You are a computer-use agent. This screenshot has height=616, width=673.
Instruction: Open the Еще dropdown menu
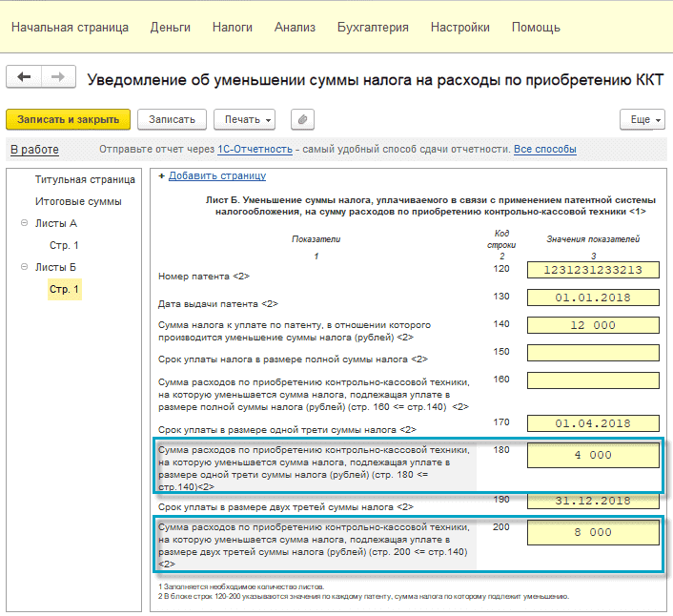pyautogui.click(x=641, y=119)
